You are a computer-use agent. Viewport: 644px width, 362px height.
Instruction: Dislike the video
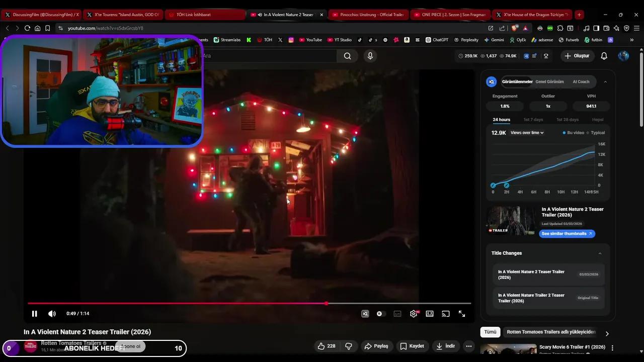pyautogui.click(x=349, y=346)
